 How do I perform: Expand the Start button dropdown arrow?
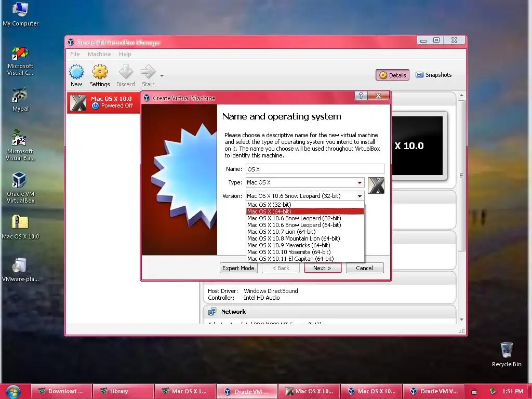(x=162, y=76)
